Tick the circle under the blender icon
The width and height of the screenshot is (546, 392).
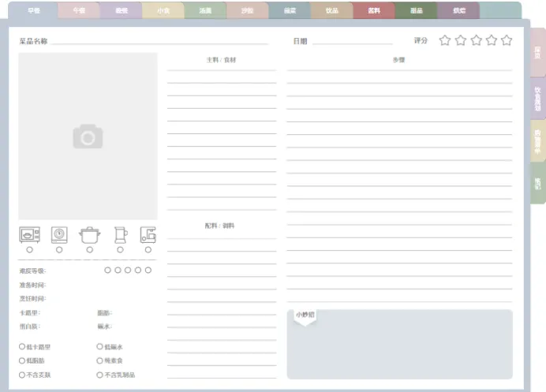(x=120, y=249)
